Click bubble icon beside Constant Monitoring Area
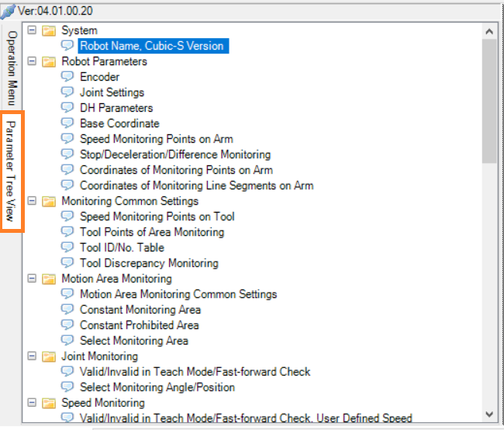Screen dimensions: 504x430 (67, 310)
